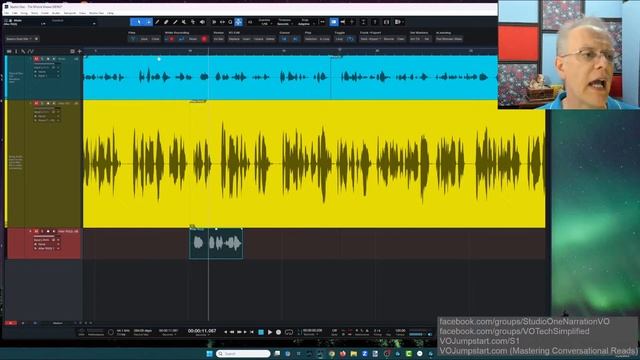
Task: Solo the blue track
Action: tap(42, 59)
